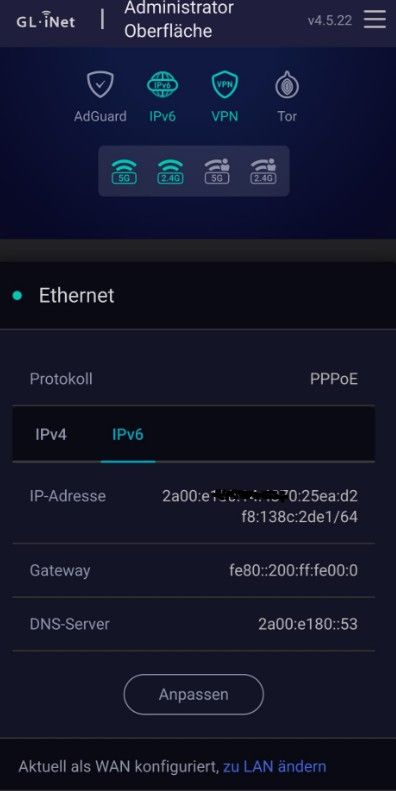The width and height of the screenshot is (396, 791).
Task: Click the zu LAN ändern link
Action: (x=275, y=767)
